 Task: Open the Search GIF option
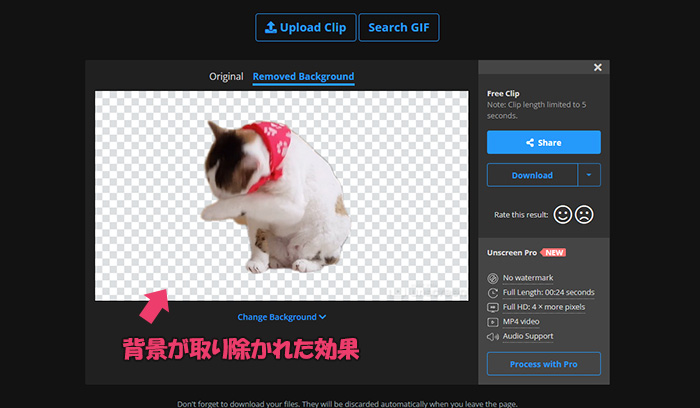[399, 28]
